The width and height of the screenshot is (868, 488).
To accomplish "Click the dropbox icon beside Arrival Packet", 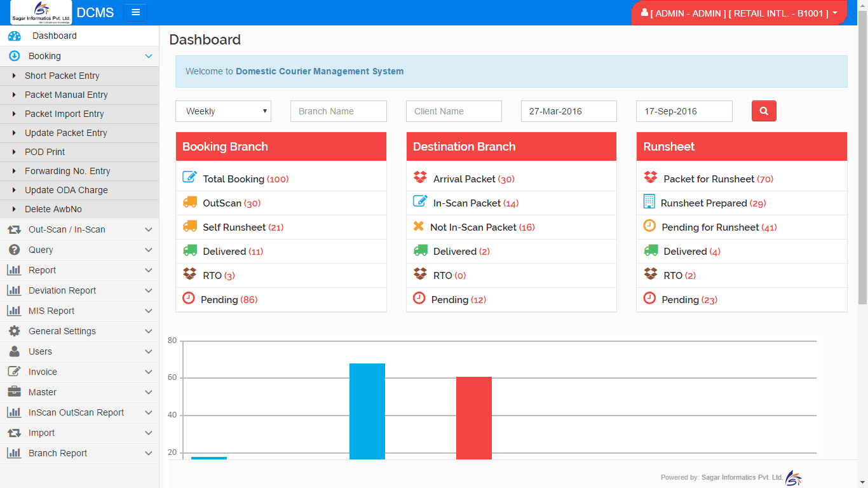I will coord(420,178).
